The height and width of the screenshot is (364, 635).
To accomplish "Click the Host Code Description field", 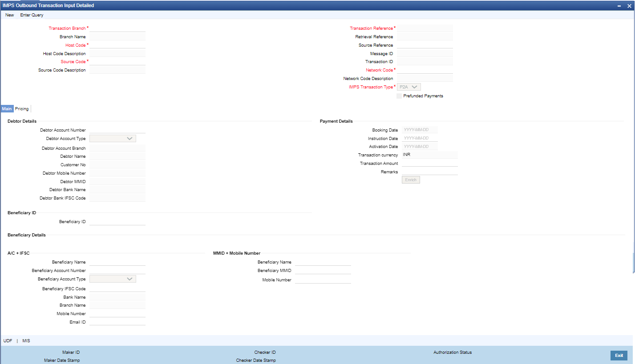I will coord(117,53).
